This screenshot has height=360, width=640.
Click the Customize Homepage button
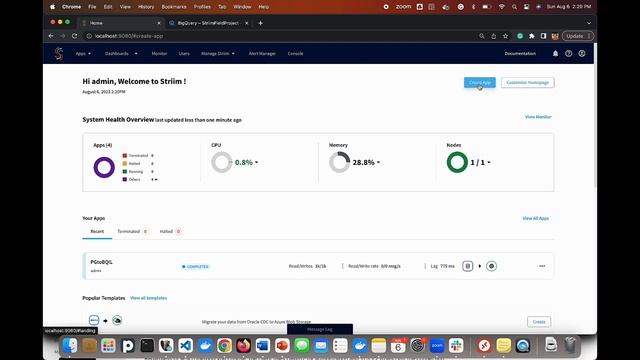click(x=527, y=82)
